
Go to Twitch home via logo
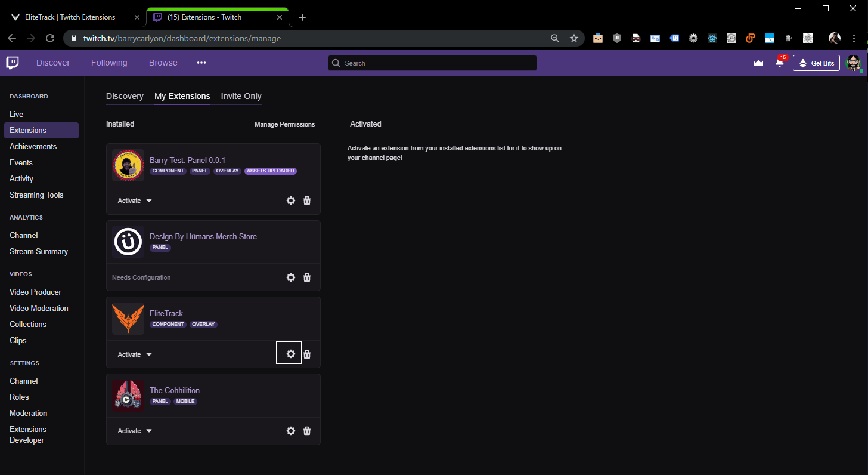(13, 63)
